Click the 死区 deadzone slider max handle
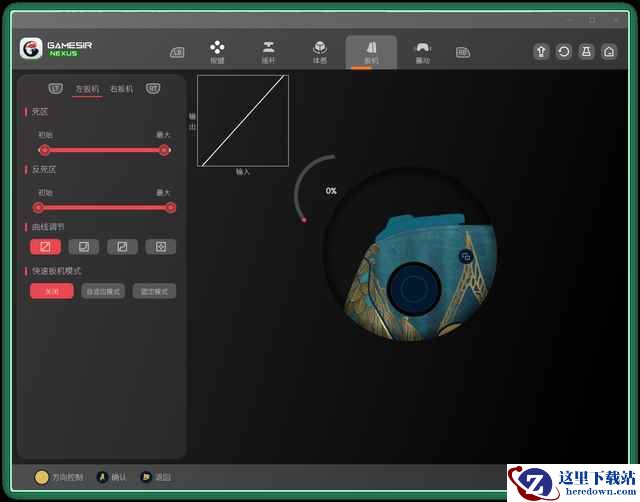Viewport: 640px width, 502px height. 164,150
